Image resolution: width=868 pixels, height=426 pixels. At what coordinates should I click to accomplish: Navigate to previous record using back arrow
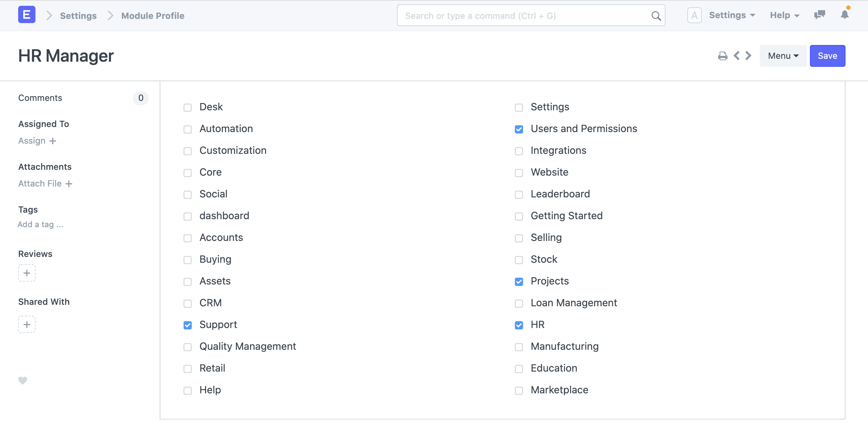tap(737, 55)
